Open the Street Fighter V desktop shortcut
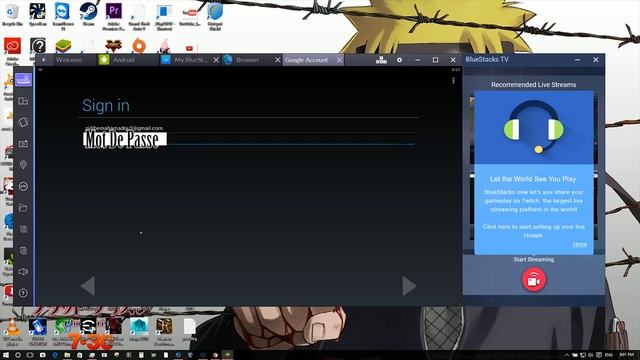 (113, 45)
